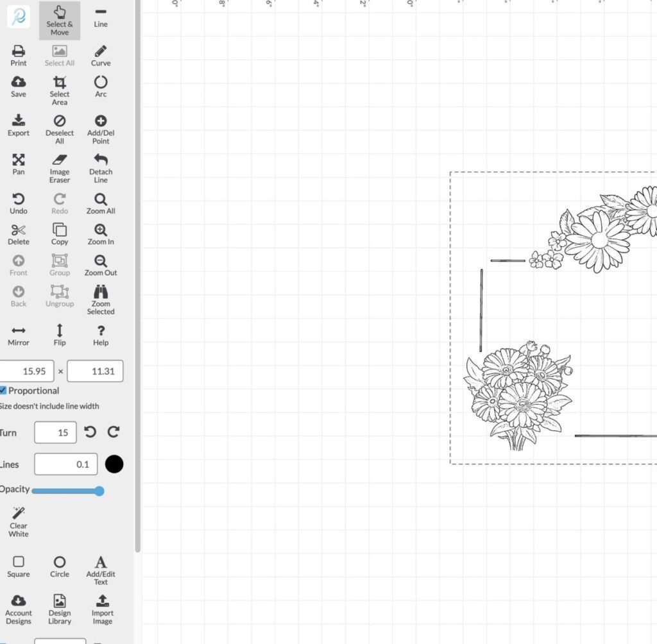Screen dimensions: 657x644
Task: Use the Clear White magic wand
Action: tap(19, 521)
